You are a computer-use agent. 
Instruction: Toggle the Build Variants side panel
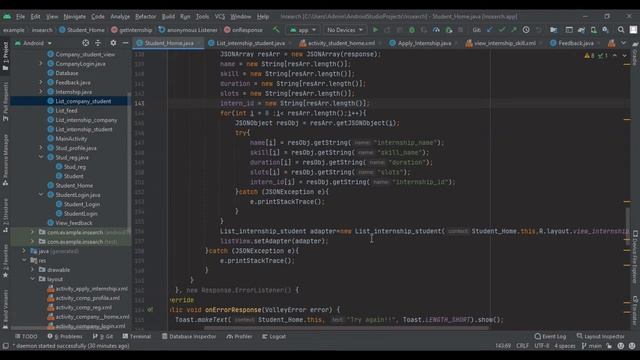[5, 309]
